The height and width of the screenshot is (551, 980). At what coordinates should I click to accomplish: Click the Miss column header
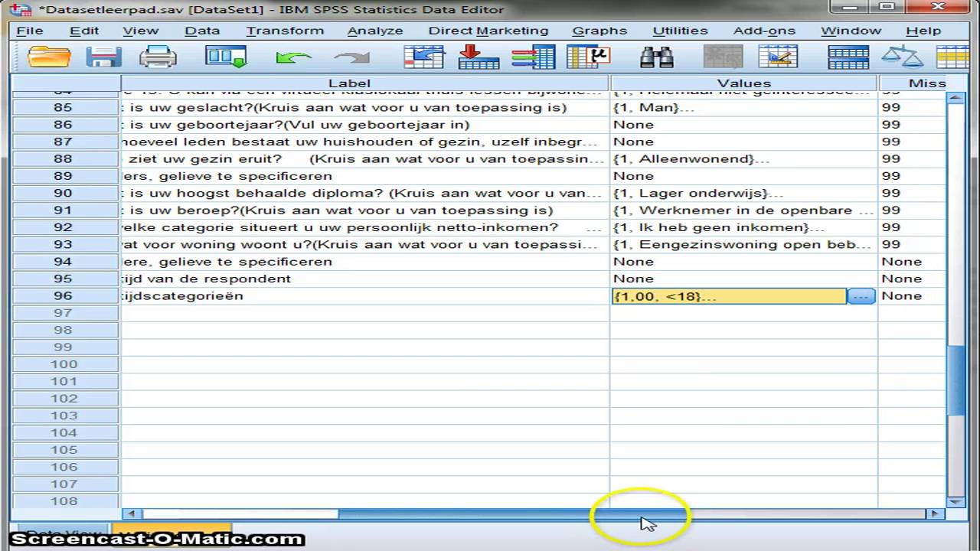click(x=912, y=83)
